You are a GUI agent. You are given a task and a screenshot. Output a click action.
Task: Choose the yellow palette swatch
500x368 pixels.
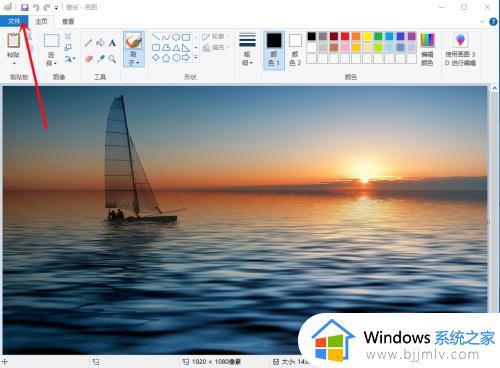(367, 36)
